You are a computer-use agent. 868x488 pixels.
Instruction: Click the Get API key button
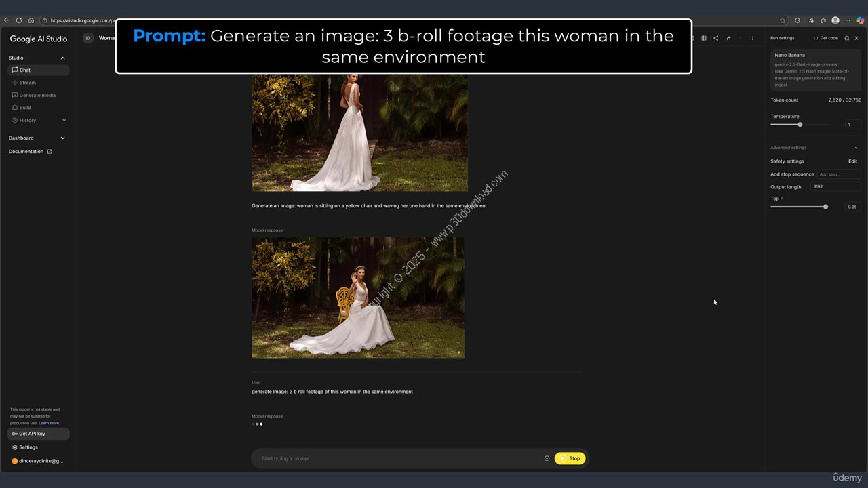tap(38, 434)
